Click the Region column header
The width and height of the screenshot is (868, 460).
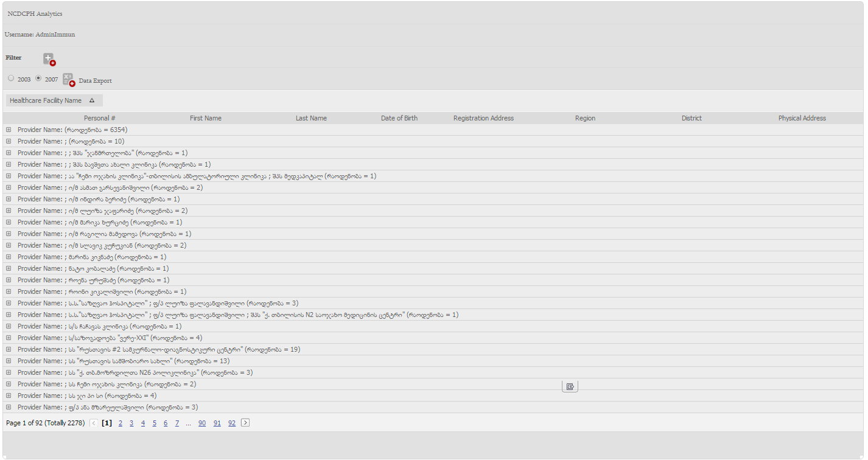(x=585, y=118)
